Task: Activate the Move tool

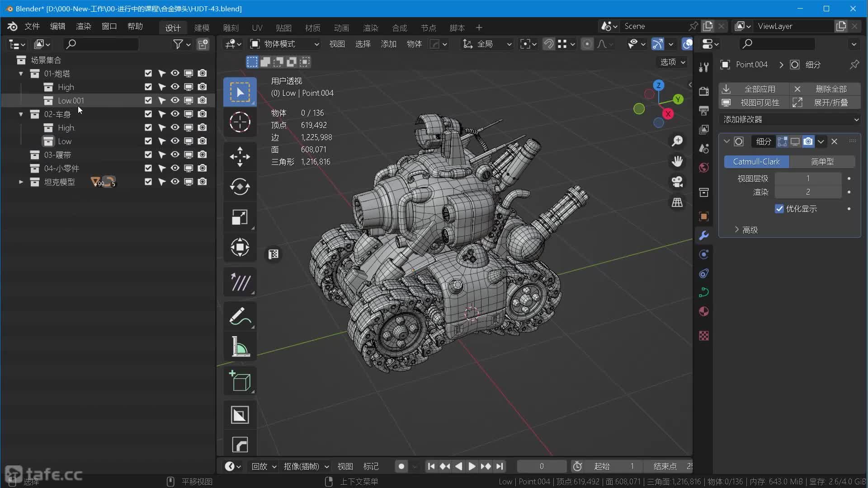Action: (240, 157)
